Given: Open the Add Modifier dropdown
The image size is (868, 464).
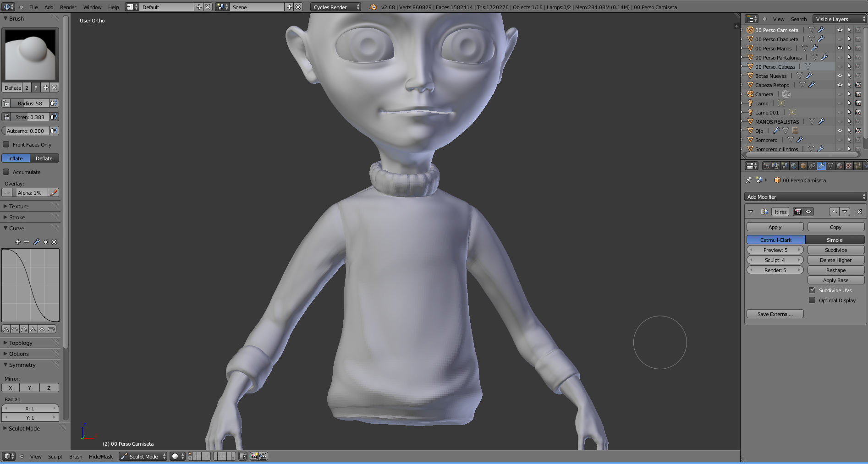Looking at the screenshot, I should point(805,197).
